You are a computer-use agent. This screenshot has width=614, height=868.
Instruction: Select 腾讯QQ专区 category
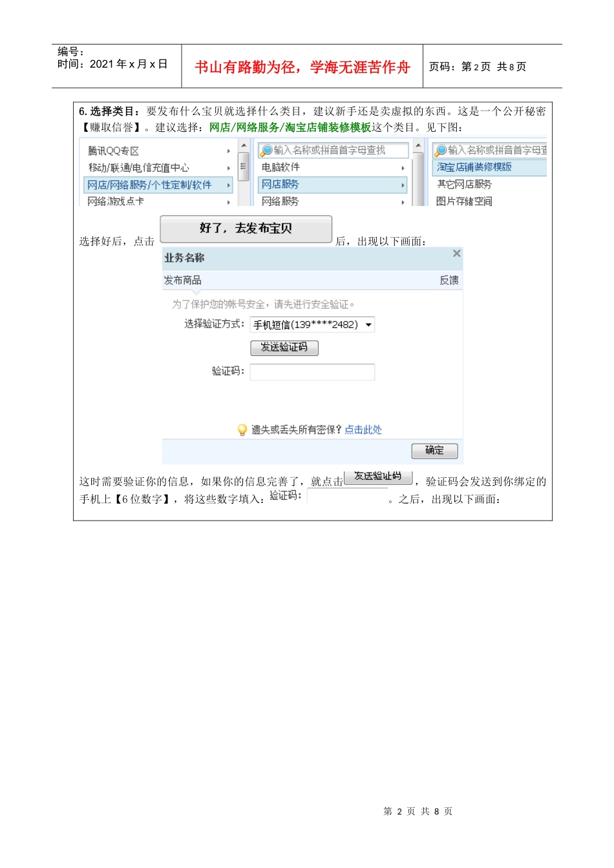point(114,151)
